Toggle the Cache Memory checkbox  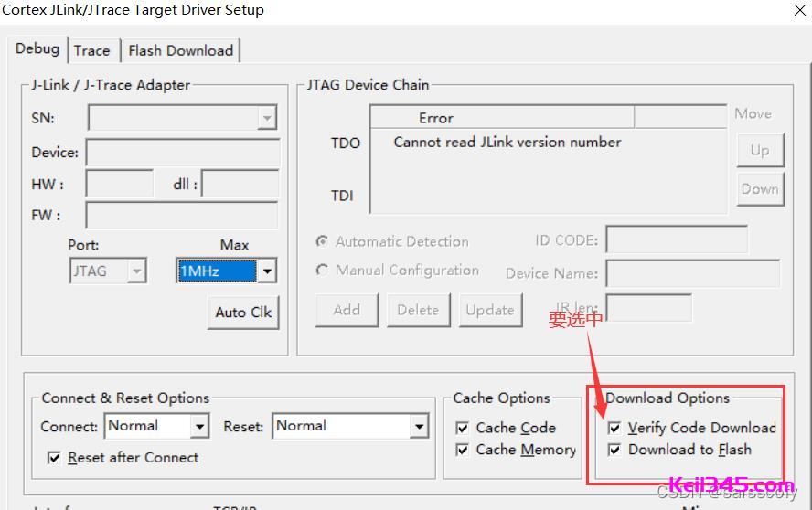coord(463,450)
